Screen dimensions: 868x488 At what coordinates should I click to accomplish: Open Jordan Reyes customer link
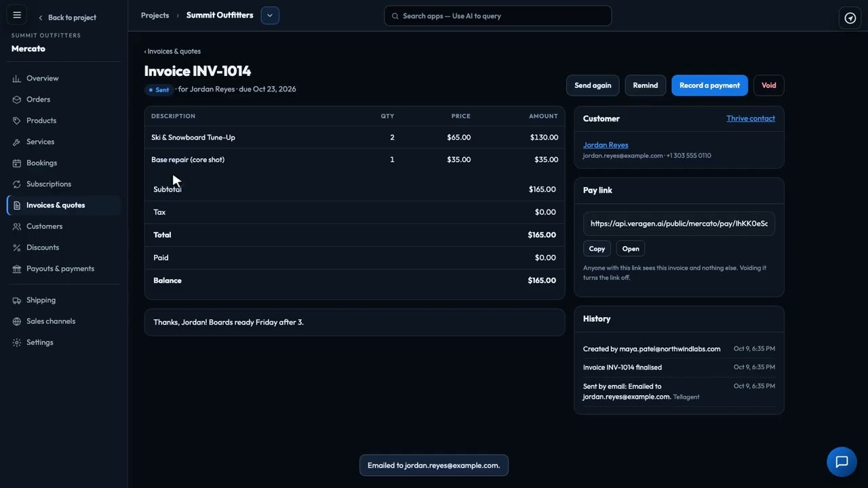[x=606, y=145]
